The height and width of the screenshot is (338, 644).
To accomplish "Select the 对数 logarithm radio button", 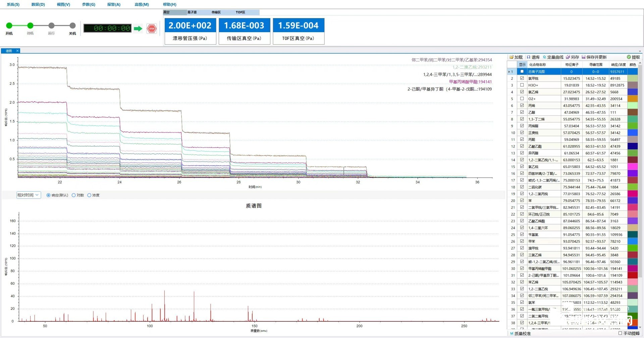I will 74,195.
